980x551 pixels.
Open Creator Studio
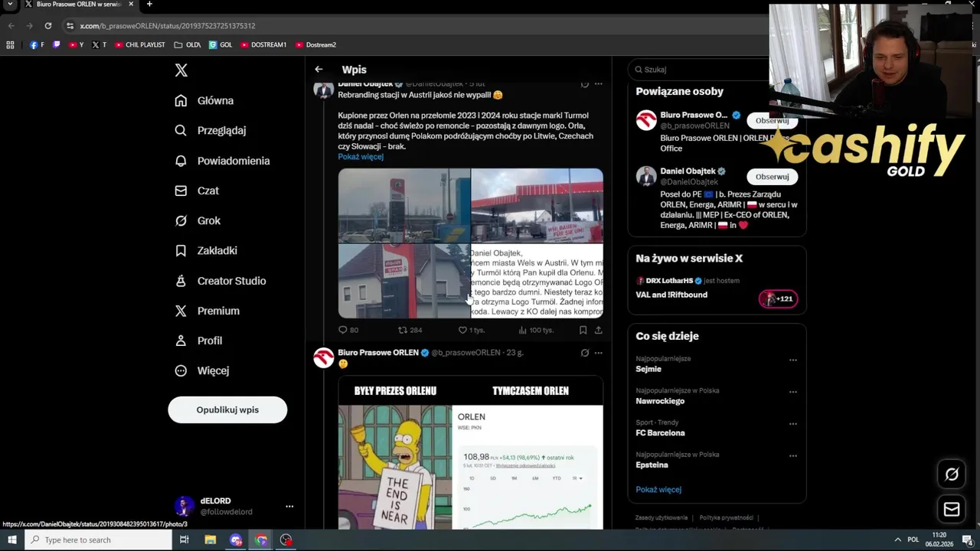[x=220, y=281]
